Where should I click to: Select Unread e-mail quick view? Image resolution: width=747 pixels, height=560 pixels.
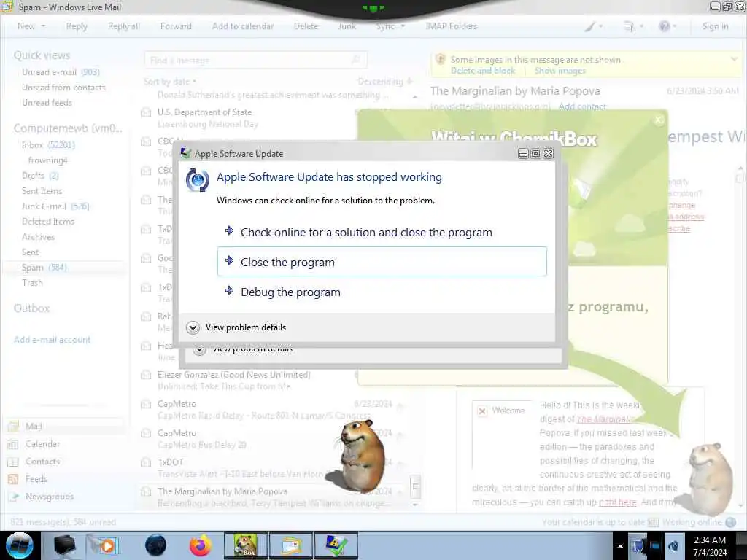click(x=61, y=72)
